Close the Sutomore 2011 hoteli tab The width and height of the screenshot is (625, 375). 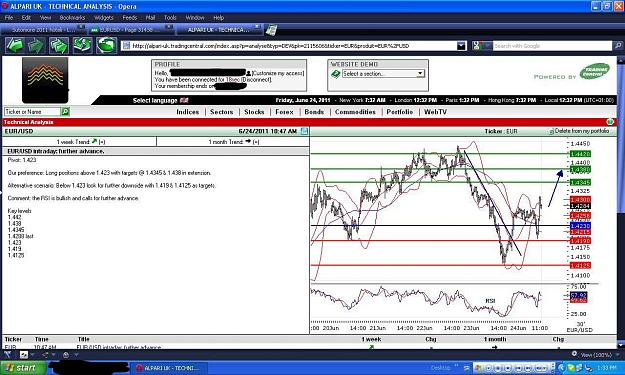coord(81,27)
